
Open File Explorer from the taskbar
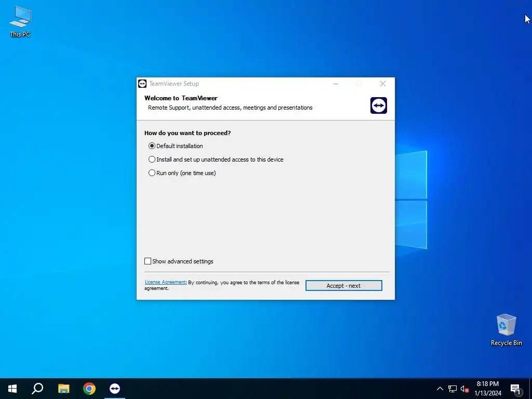[63, 389]
